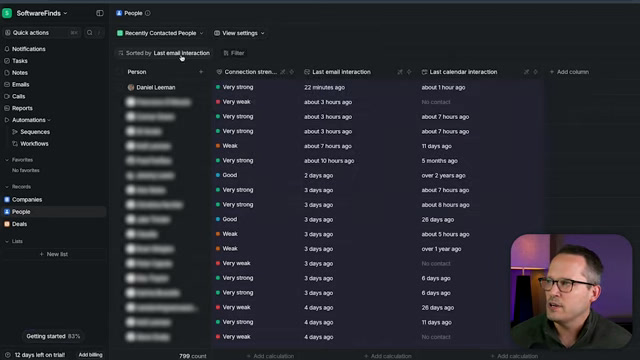Click the green icon for Recently Contacted People
The height and width of the screenshot is (360, 640).
point(120,33)
